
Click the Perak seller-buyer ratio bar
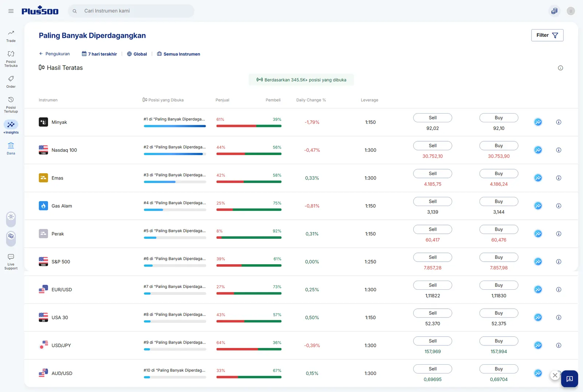tap(249, 238)
